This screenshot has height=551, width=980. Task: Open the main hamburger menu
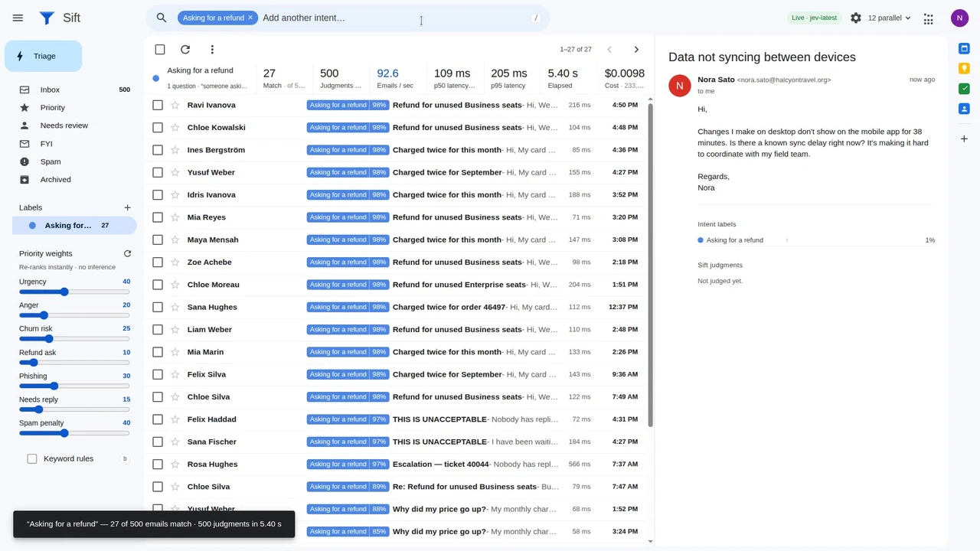pos(18,18)
